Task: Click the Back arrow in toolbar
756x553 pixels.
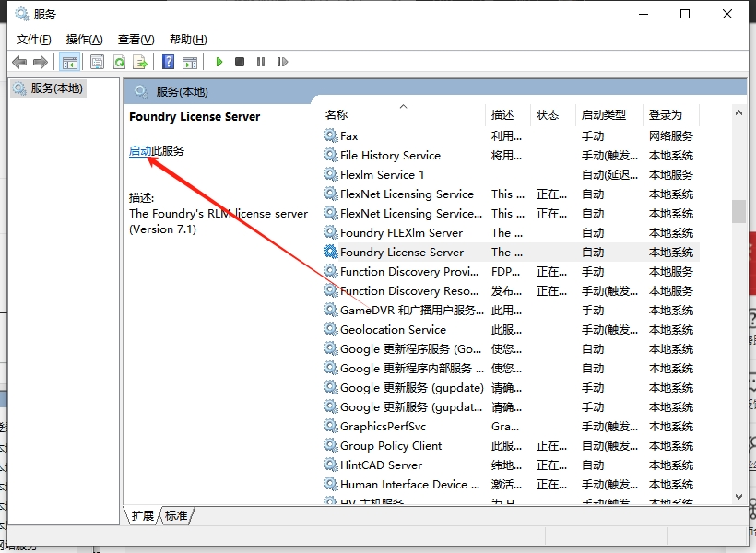Action: click(x=19, y=62)
